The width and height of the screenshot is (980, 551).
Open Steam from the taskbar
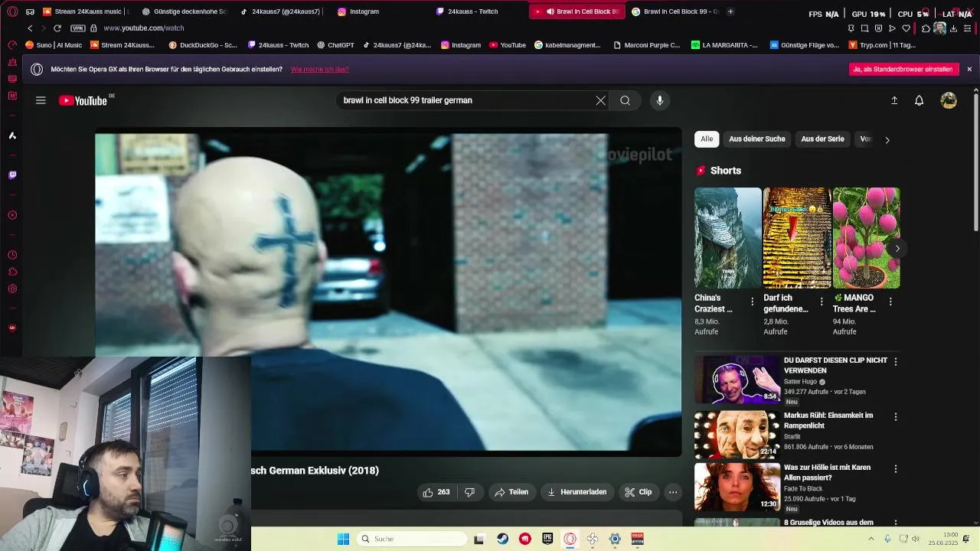pyautogui.click(x=502, y=539)
